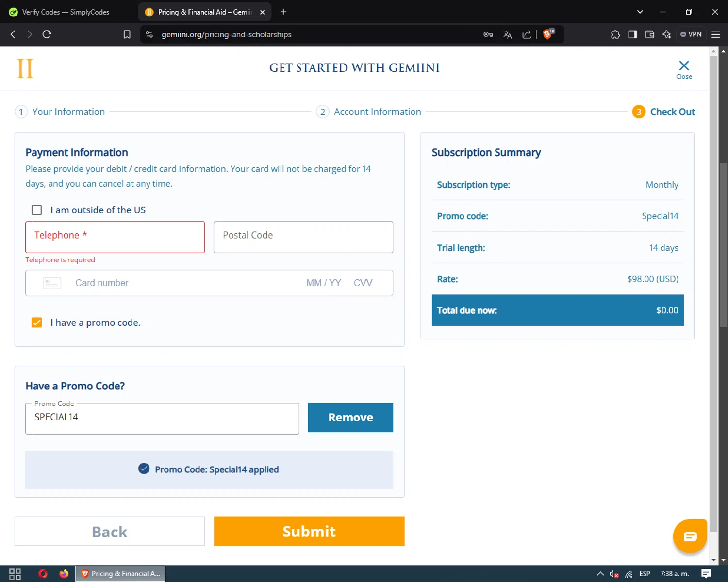Open the browser hamburger menu

pyautogui.click(x=716, y=34)
